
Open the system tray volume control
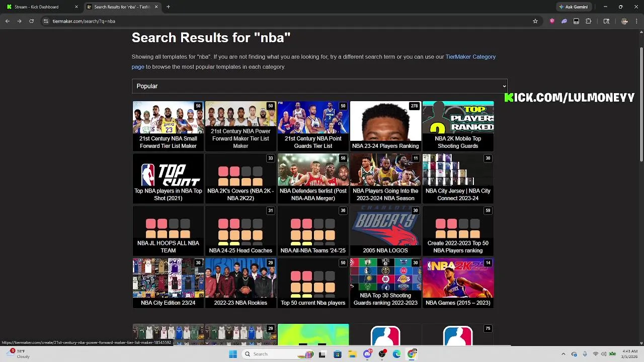pyautogui.click(x=604, y=354)
